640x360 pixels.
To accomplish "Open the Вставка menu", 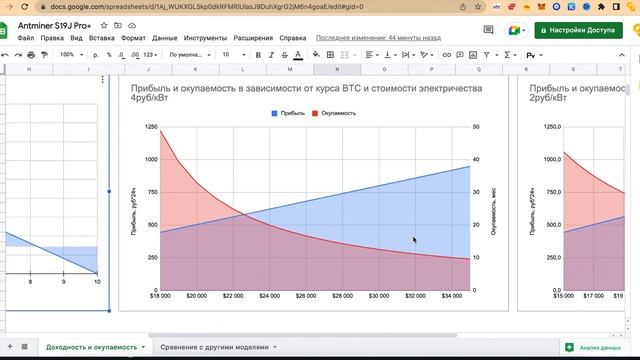I will point(102,38).
